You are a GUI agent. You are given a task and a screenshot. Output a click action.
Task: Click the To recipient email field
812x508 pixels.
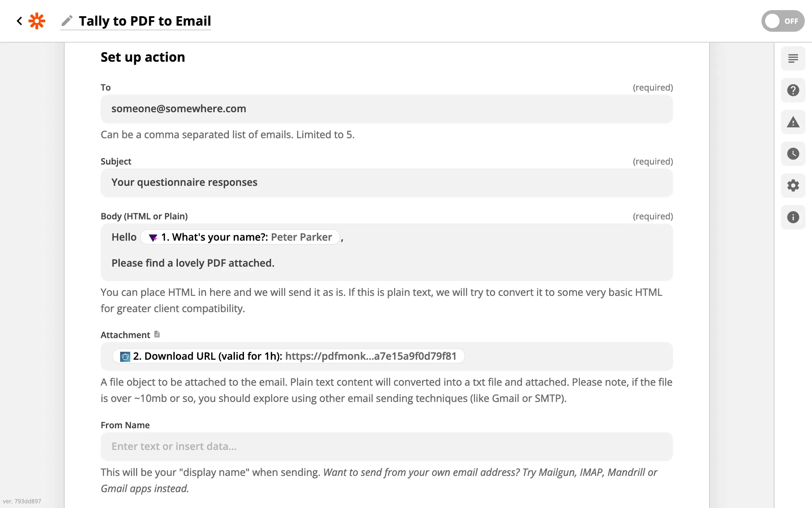(x=386, y=109)
